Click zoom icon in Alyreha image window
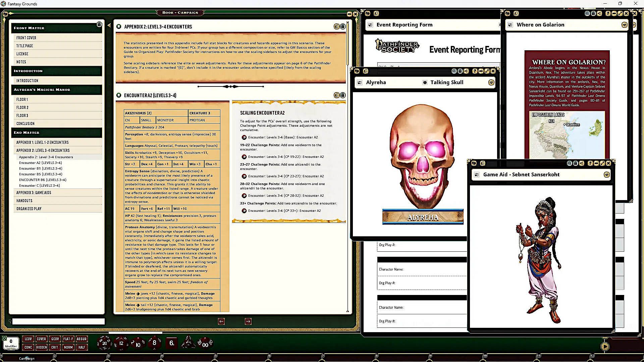 coord(454,71)
